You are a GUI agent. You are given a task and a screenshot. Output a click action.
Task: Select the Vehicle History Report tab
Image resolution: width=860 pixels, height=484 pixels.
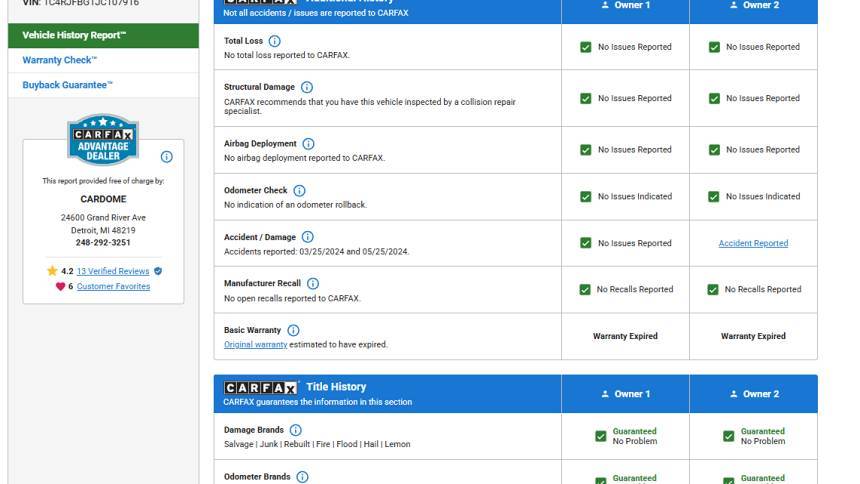pos(104,36)
